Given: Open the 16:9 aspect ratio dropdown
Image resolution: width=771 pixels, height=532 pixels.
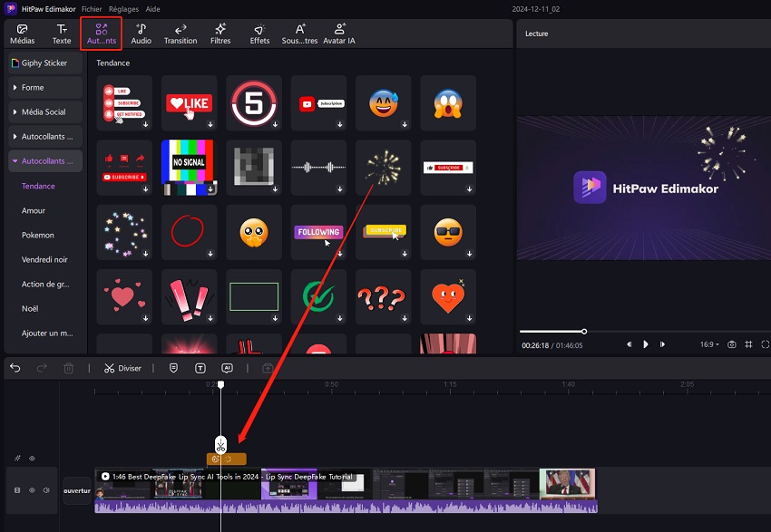Looking at the screenshot, I should [x=709, y=344].
